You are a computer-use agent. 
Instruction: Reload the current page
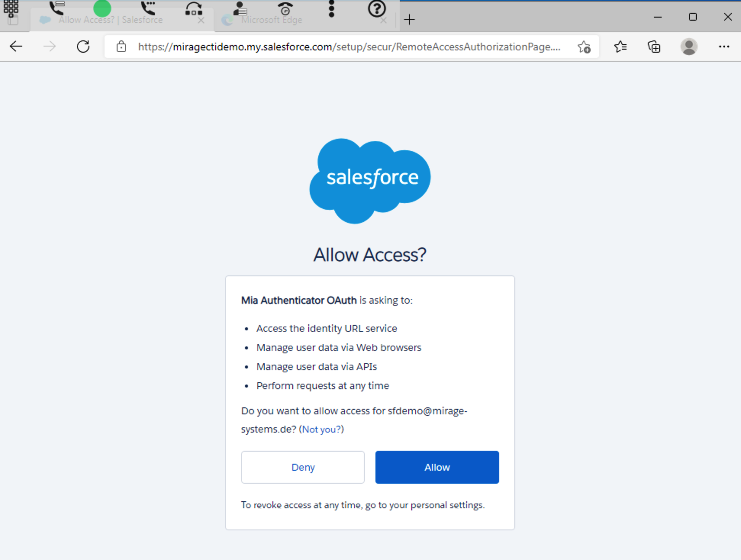(x=83, y=47)
